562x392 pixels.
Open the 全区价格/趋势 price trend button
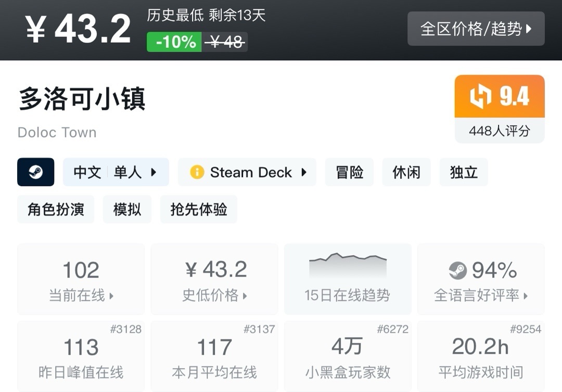pyautogui.click(x=476, y=29)
